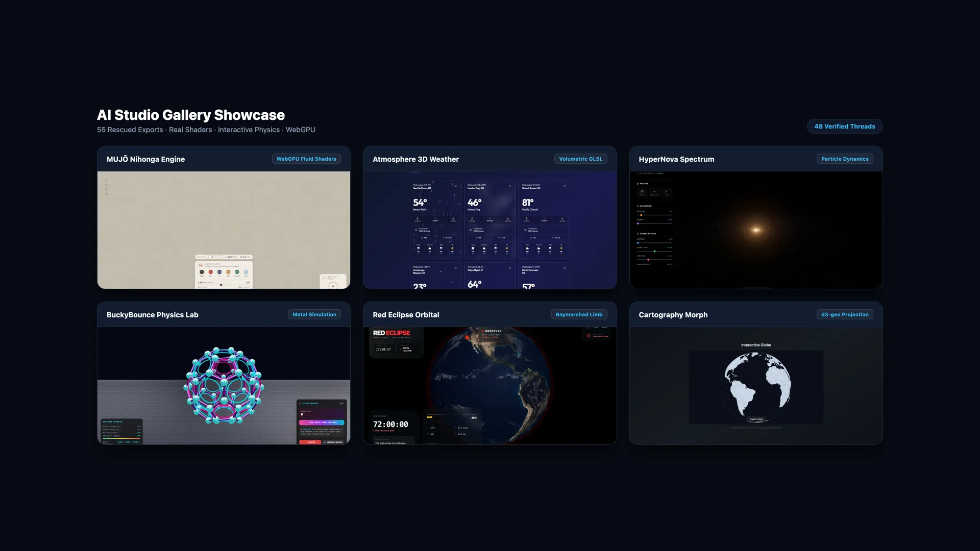Click the Particle Dynamics tag
The image size is (980, 551).
(845, 159)
